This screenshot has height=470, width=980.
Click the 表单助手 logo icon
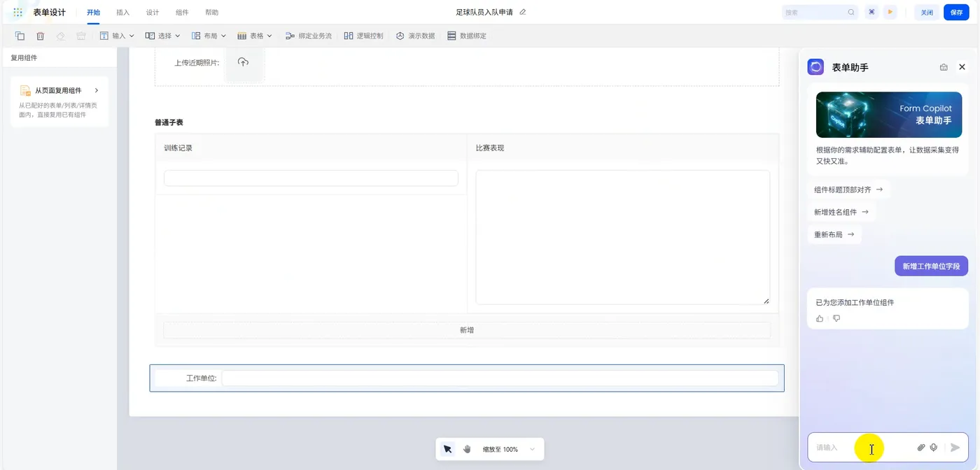[815, 67]
